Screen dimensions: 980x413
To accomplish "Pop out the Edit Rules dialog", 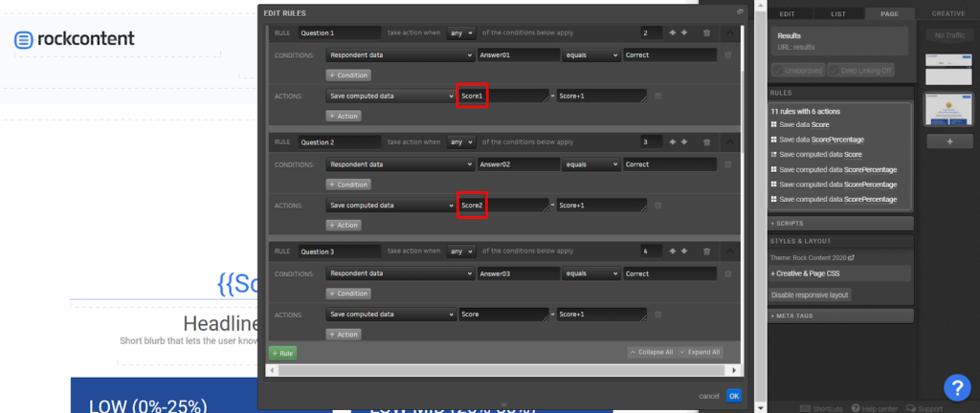I will click(740, 11).
